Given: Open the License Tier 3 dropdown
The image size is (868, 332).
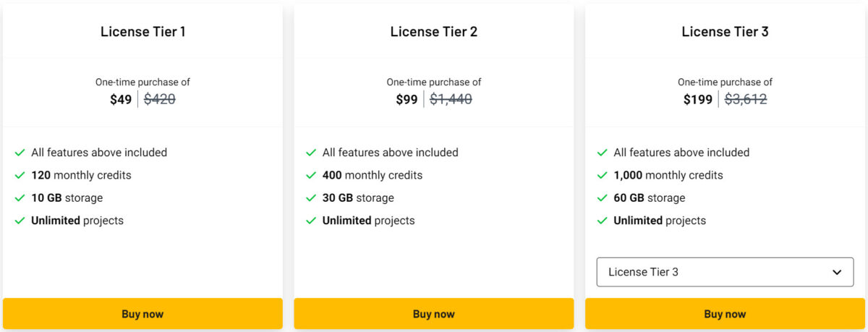Looking at the screenshot, I should pyautogui.click(x=725, y=272).
